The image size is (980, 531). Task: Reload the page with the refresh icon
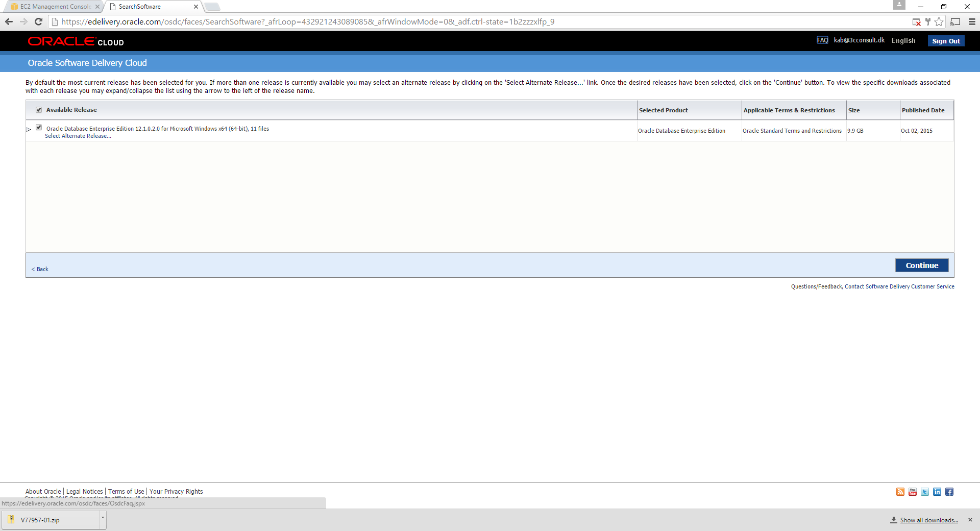pos(38,21)
